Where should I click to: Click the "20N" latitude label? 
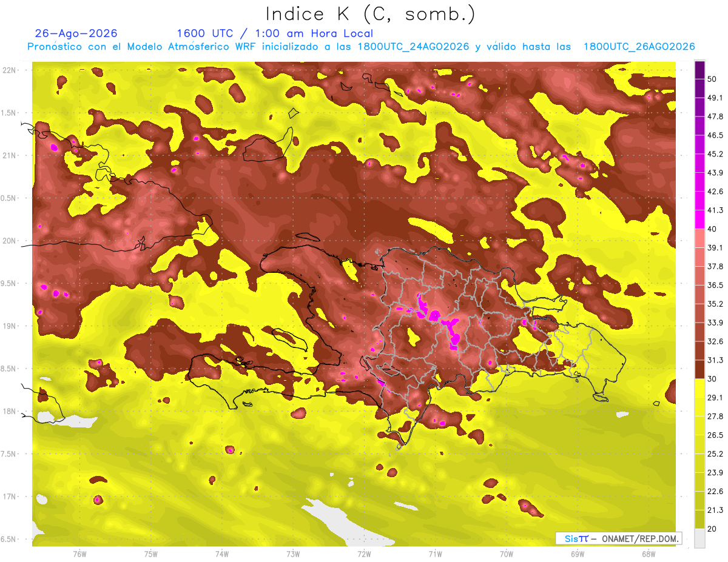point(10,241)
